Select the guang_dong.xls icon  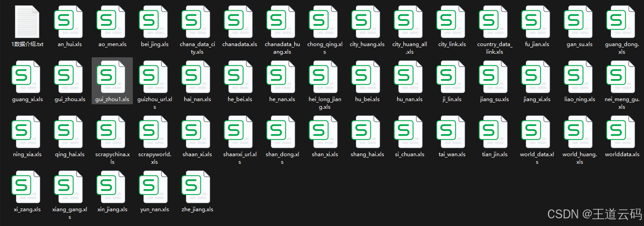point(621,22)
